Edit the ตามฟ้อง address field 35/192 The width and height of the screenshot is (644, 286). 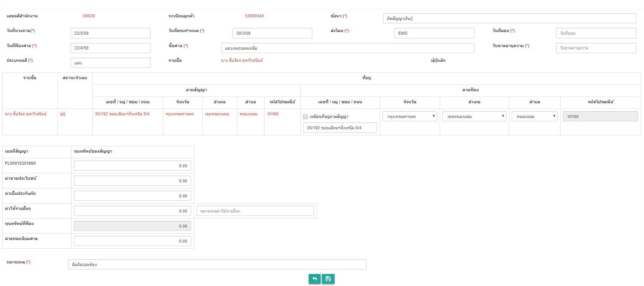[x=340, y=128]
